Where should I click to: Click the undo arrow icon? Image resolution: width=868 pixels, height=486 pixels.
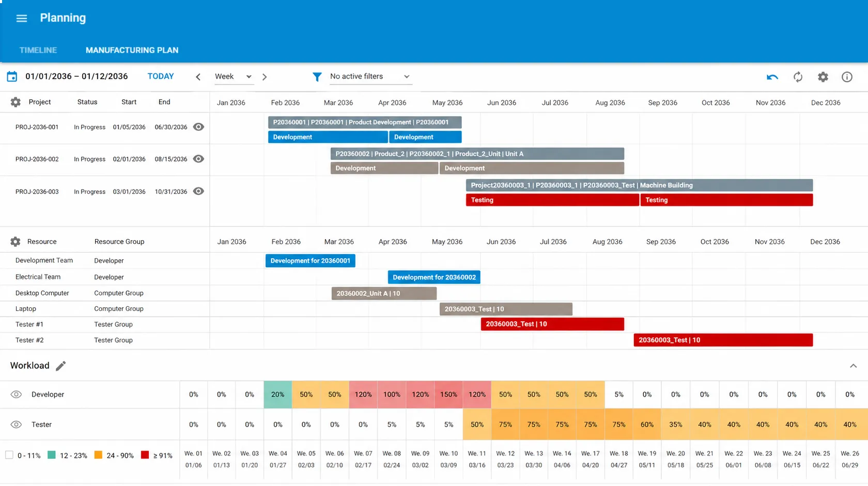(772, 77)
